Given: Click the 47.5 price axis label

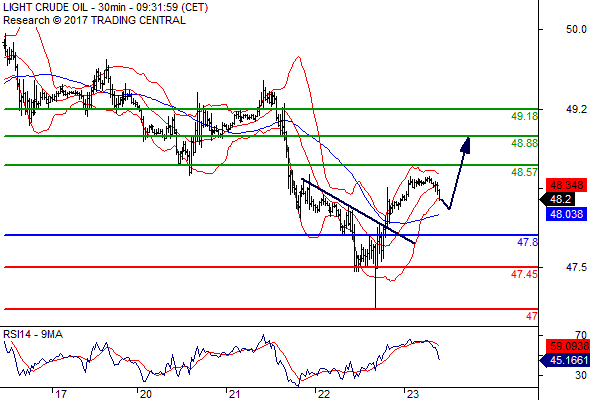Looking at the screenshot, I should pyautogui.click(x=576, y=267).
